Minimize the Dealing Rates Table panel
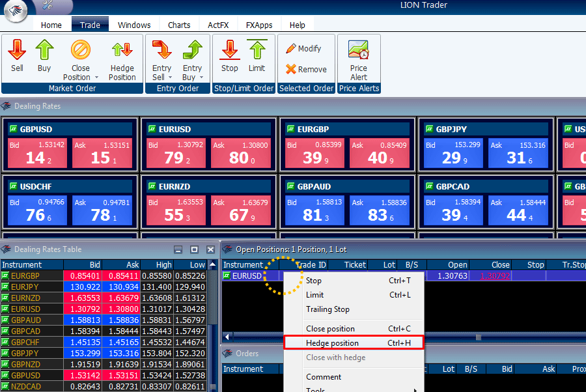This screenshot has height=392, width=586. (178, 249)
